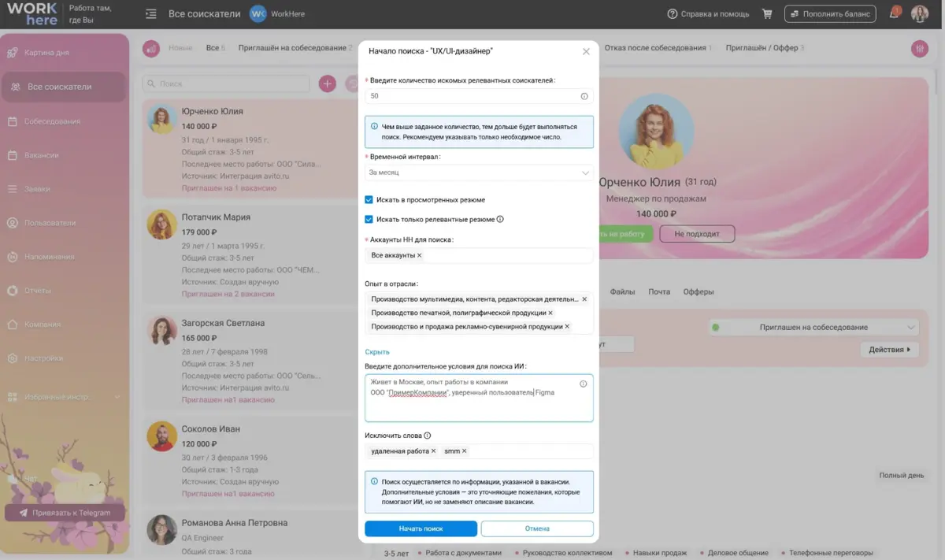Open the 'Временной интервал' dropdown
The image size is (945, 560).
point(479,172)
